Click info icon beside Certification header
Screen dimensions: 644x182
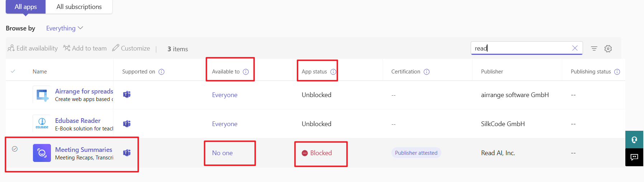click(427, 72)
